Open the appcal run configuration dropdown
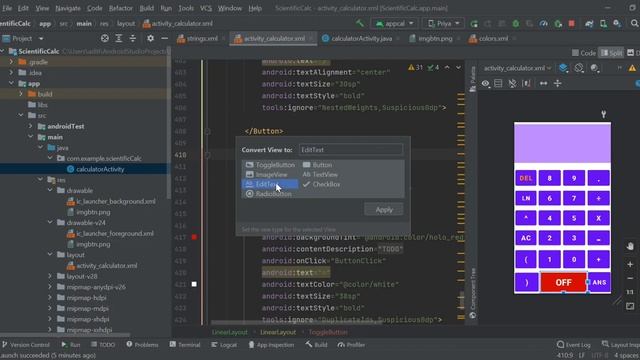The height and width of the screenshot is (360, 640). pyautogui.click(x=394, y=24)
